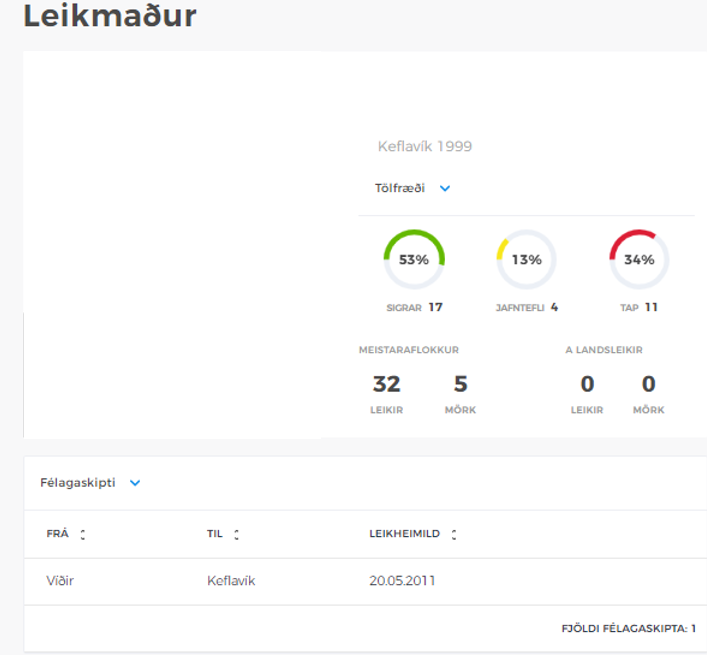This screenshot has height=658, width=707.
Task: Click the LEIKHEIMILD column header
Action: [x=404, y=534]
